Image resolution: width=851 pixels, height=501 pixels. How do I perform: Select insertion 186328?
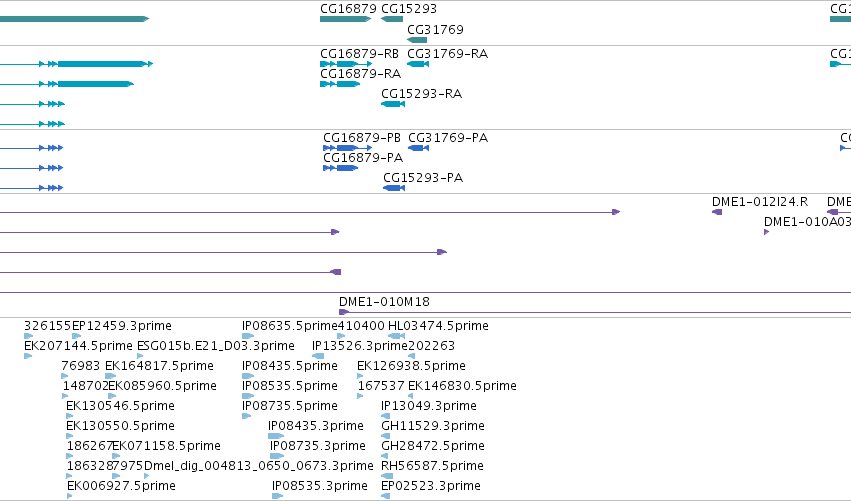(69, 477)
